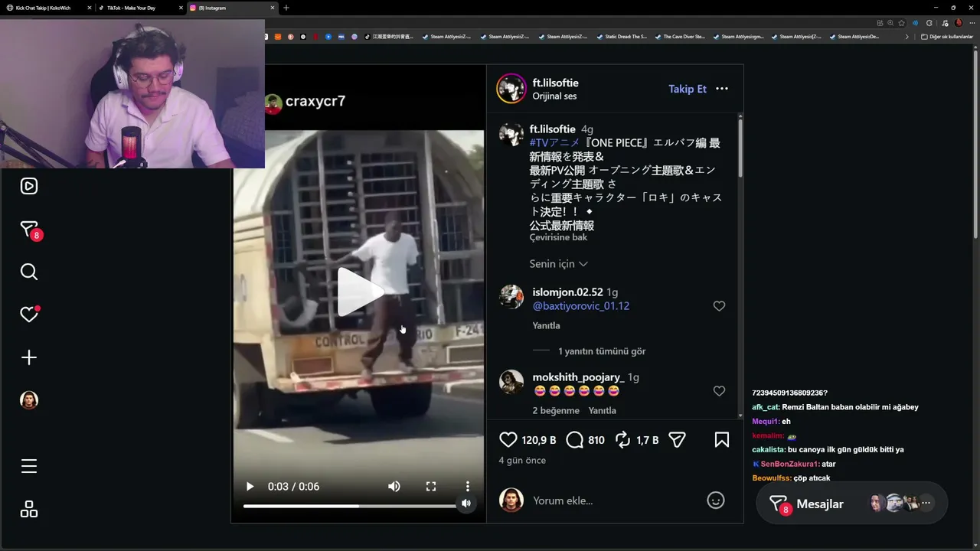Open mokshith_poojary_'s commenter avatar
Image resolution: width=980 pixels, height=551 pixels.
511,382
